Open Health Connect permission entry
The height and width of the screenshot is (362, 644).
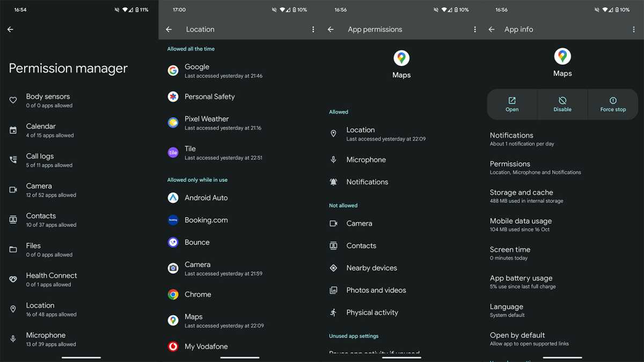coord(79,279)
